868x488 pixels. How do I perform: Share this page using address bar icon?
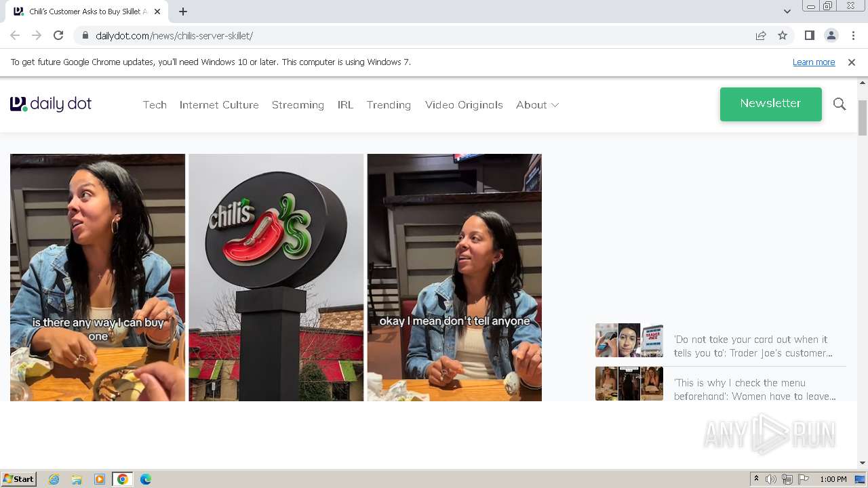(x=761, y=36)
